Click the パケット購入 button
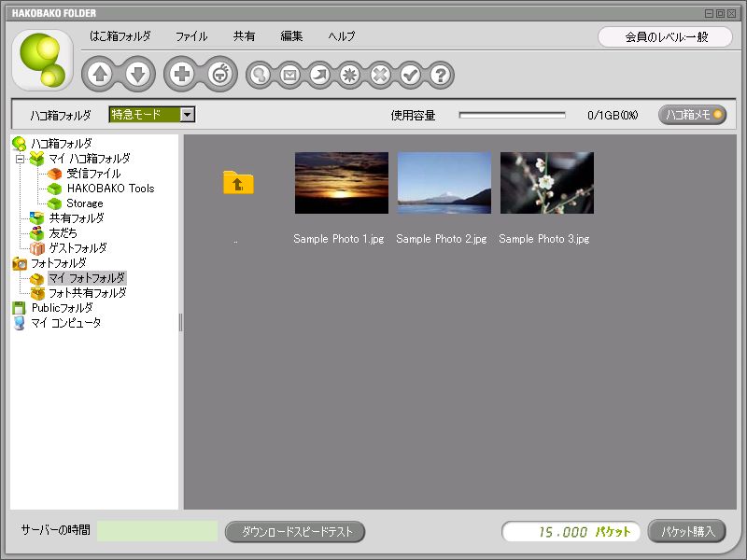This screenshot has height=560, width=747. point(687,531)
